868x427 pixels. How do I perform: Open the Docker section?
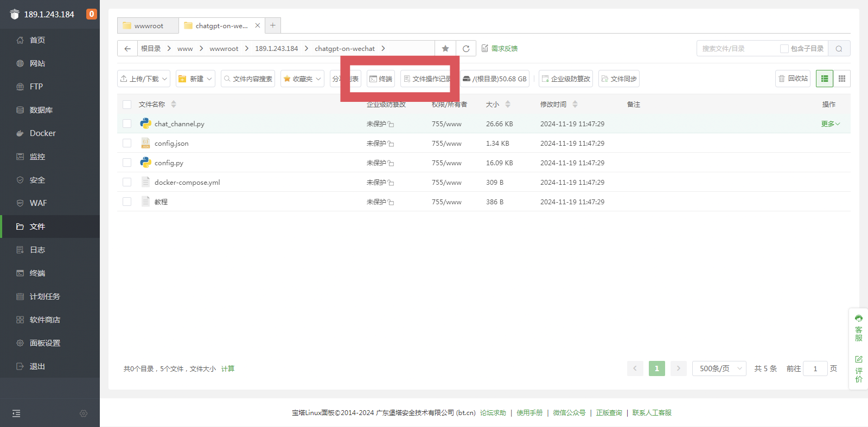[42, 133]
